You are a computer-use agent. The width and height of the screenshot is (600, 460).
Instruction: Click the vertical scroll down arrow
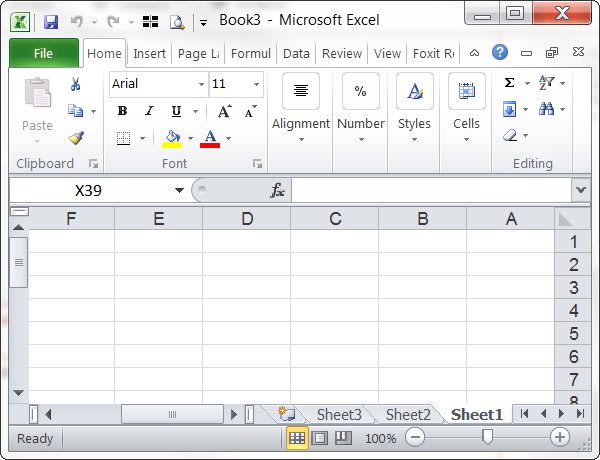point(18,393)
